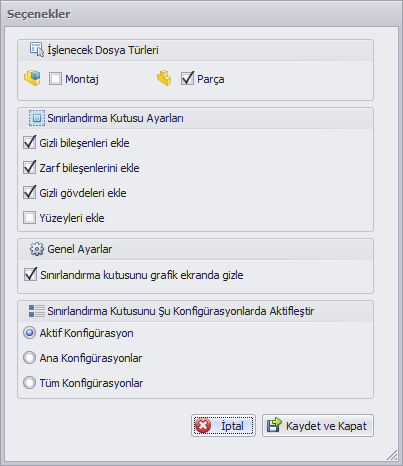This screenshot has width=403, height=466.
Task: Toggle Sınırlandırma kutusunu grafik ekranda gizle
Action: coord(30,274)
